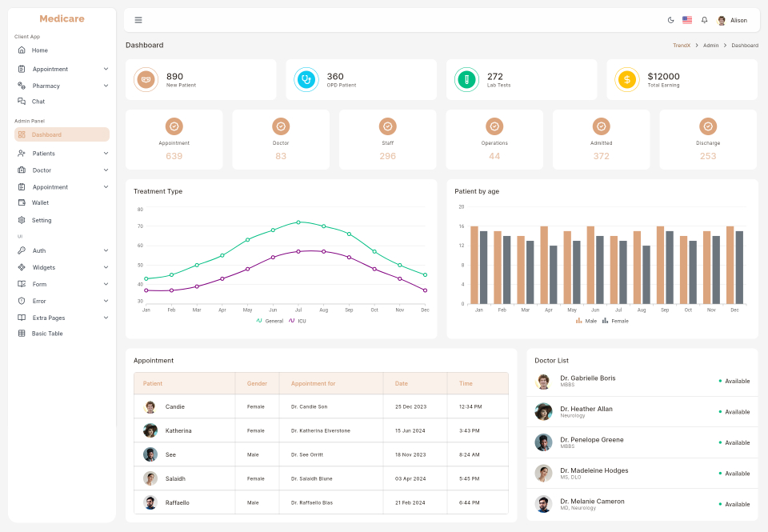Click the Setting gear icon
Screen dimensions: 768x532
(22, 220)
